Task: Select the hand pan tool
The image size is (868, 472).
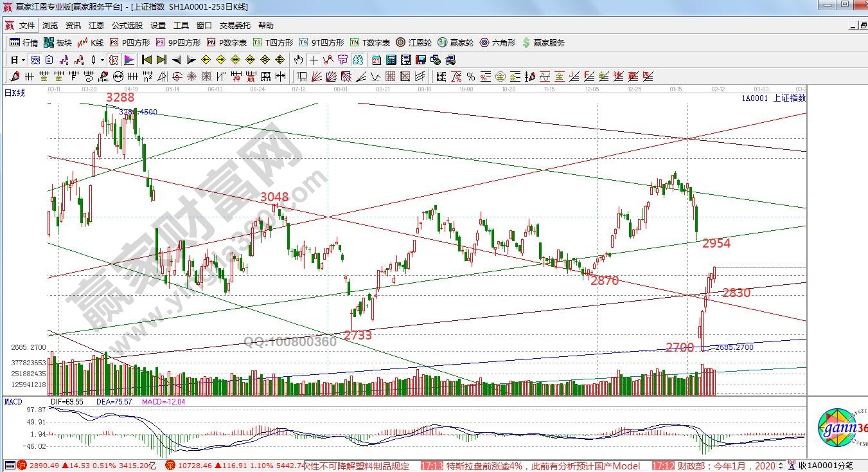Action: coord(298,60)
